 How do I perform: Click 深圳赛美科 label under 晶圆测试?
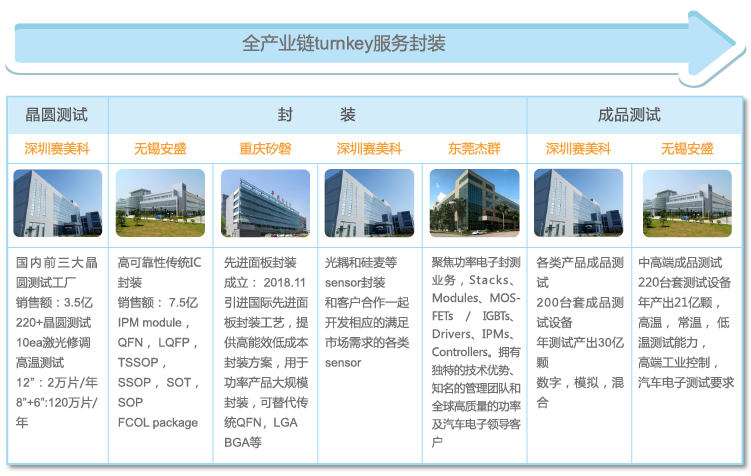point(56,149)
